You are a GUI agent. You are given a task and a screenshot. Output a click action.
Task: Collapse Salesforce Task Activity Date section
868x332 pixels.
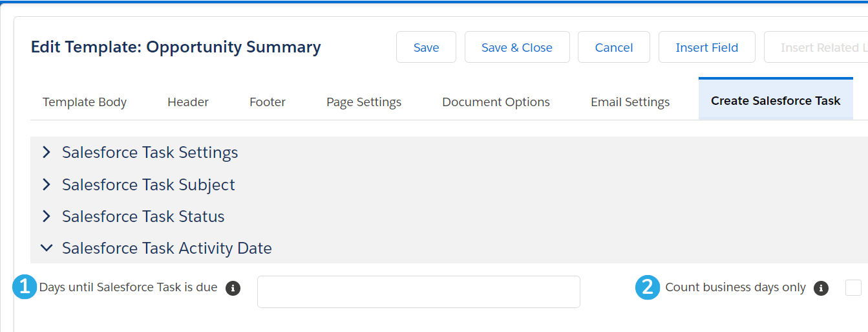pyautogui.click(x=156, y=248)
